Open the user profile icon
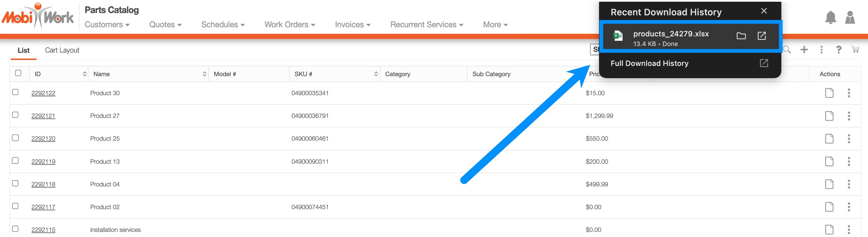The width and height of the screenshot is (868, 237). pos(850,18)
